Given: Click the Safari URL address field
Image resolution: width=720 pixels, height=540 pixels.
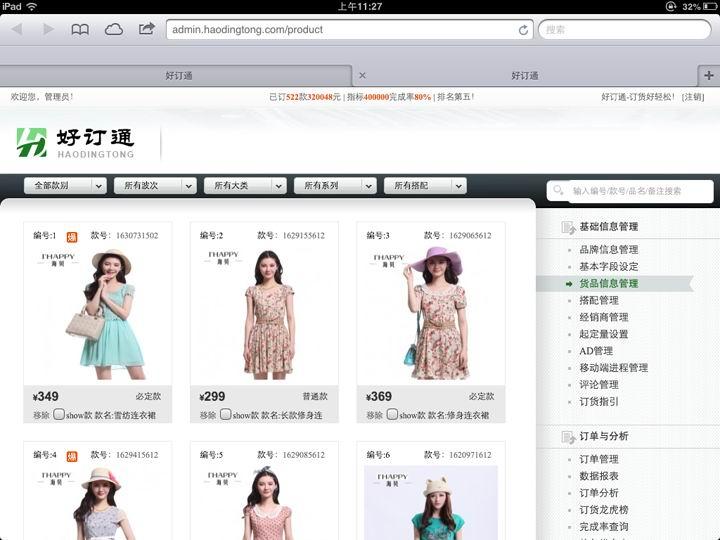Looking at the screenshot, I should [349, 29].
